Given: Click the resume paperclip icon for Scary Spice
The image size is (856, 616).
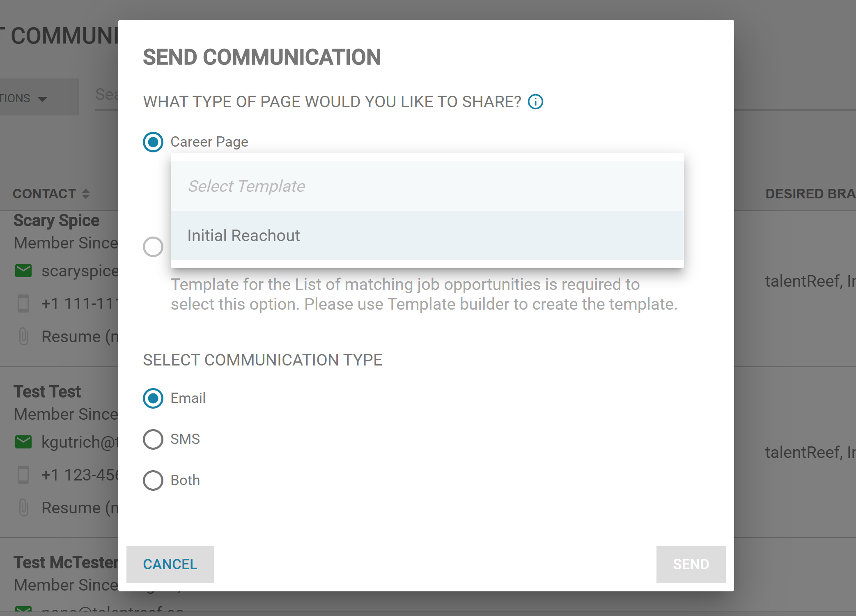Looking at the screenshot, I should pyautogui.click(x=23, y=336).
